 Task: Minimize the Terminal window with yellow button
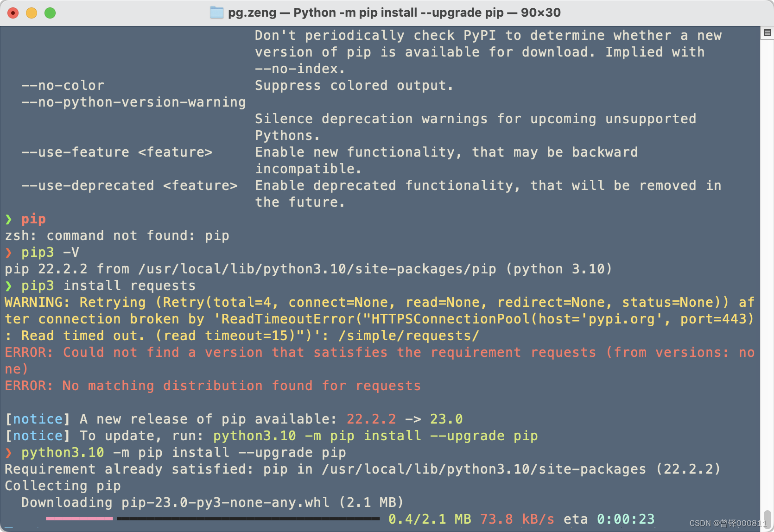pos(32,13)
